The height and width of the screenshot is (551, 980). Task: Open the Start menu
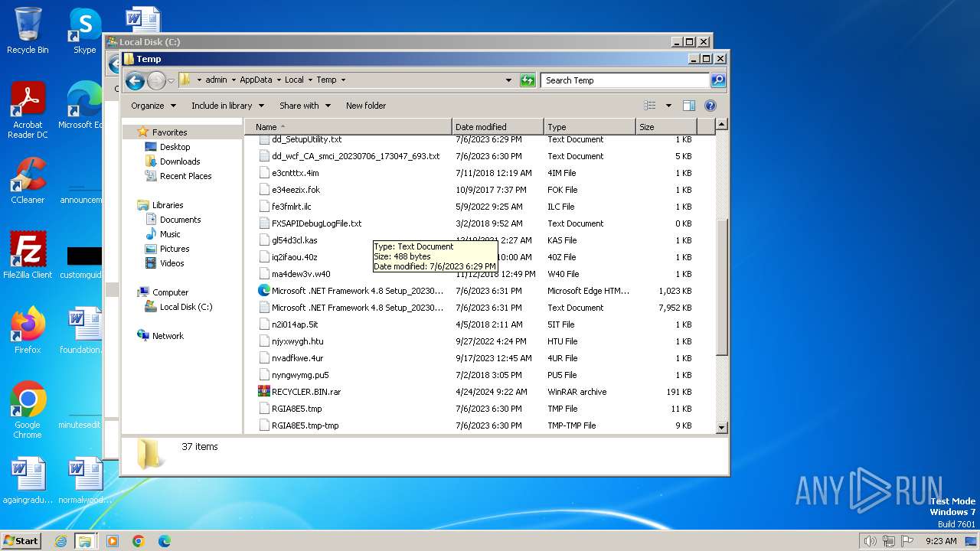21,540
